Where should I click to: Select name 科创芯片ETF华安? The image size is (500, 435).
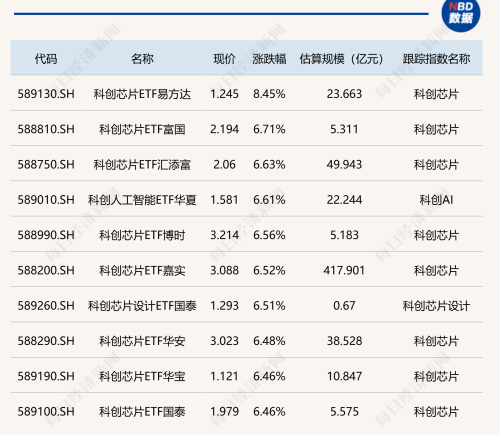tap(142, 341)
